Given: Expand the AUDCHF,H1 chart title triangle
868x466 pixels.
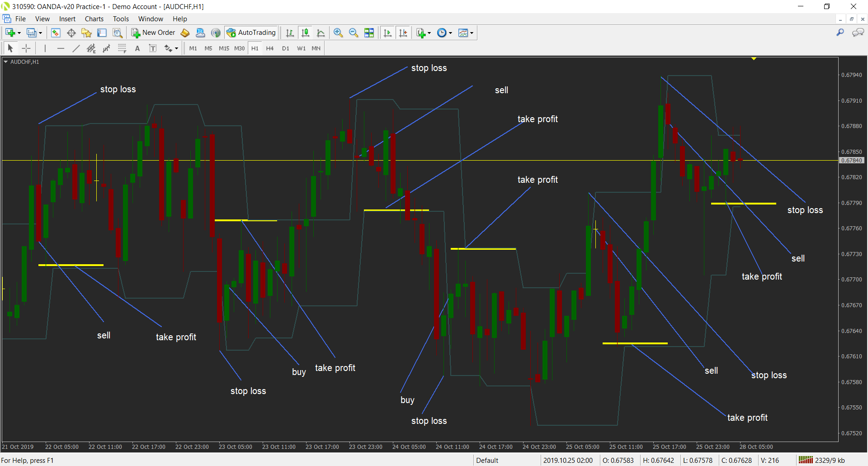Looking at the screenshot, I should click(6, 62).
